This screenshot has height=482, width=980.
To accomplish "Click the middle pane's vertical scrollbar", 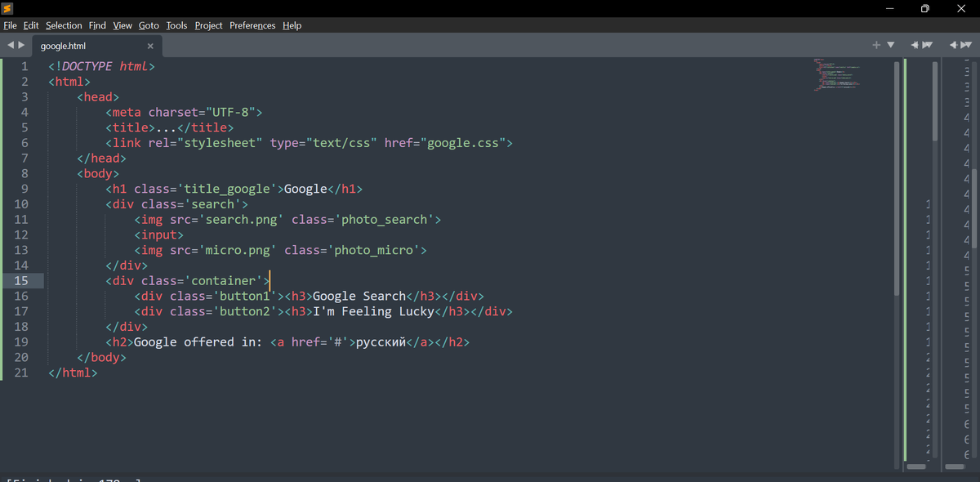I will pos(937,100).
